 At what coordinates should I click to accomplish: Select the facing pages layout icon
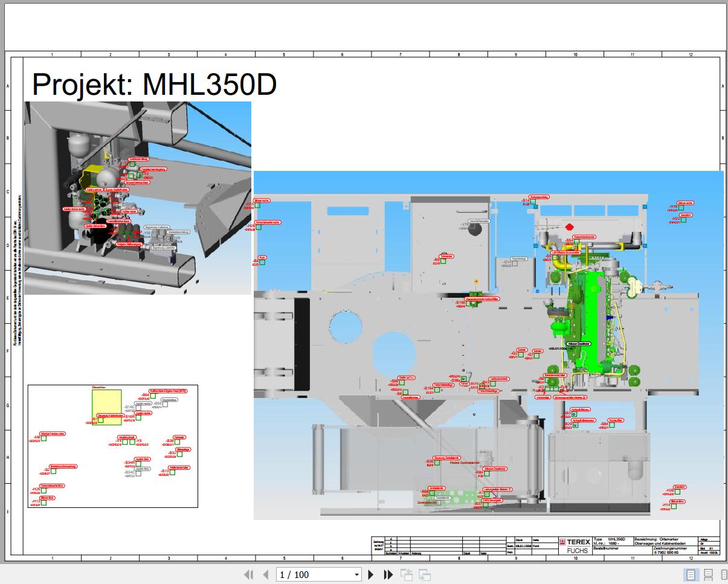pyautogui.click(x=724, y=575)
